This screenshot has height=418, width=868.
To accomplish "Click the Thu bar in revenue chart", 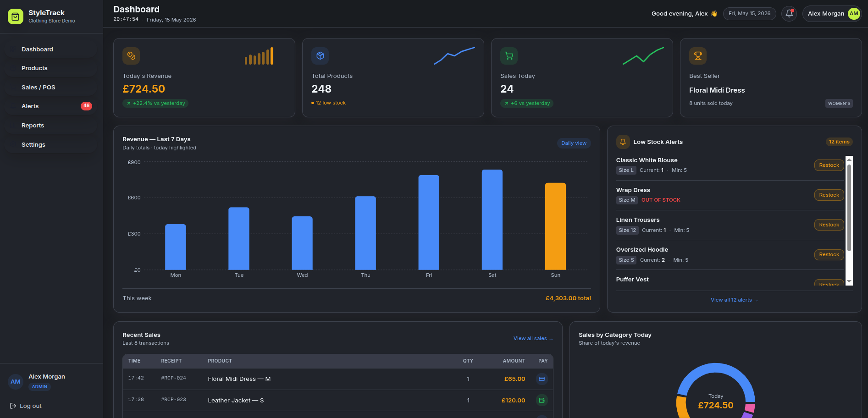I will (365, 233).
